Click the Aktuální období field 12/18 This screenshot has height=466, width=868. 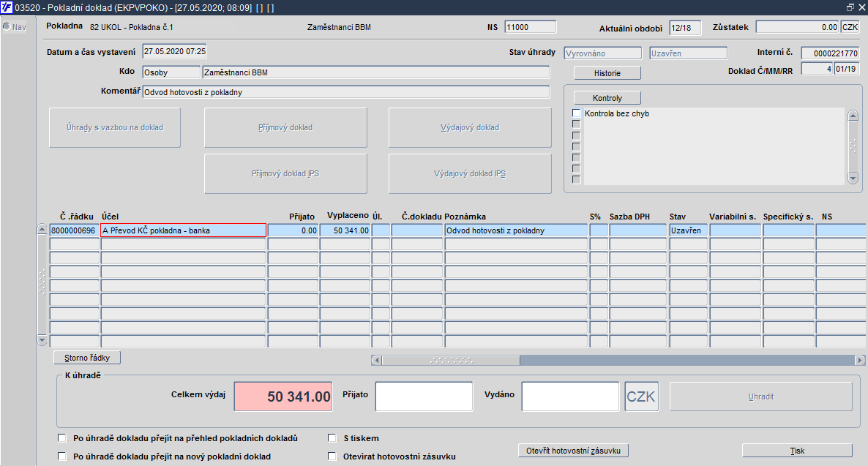click(x=685, y=28)
